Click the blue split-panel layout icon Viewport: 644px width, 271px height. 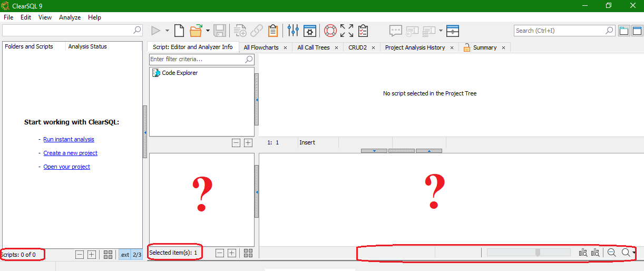coord(453,31)
